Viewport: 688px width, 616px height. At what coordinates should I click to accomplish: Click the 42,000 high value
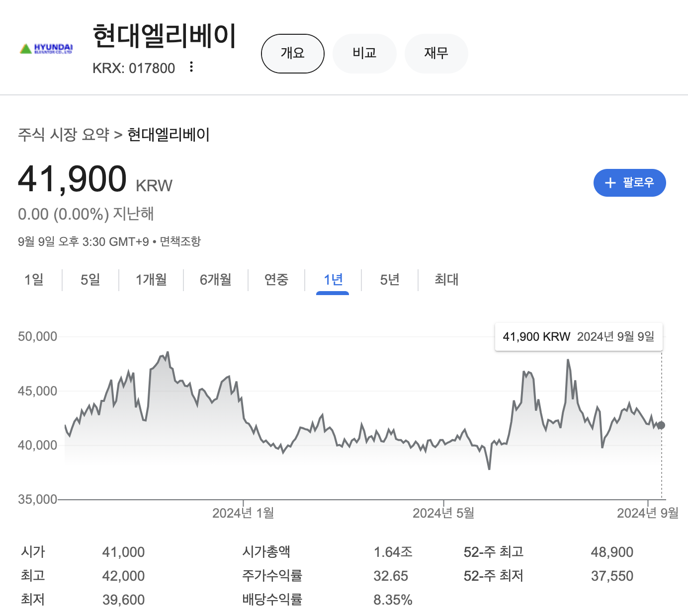click(123, 576)
